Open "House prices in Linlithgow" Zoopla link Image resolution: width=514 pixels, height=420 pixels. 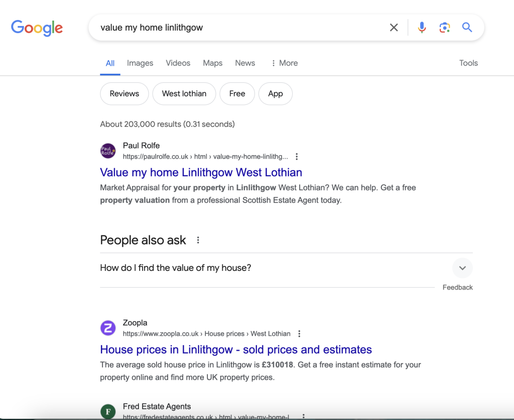(x=236, y=350)
